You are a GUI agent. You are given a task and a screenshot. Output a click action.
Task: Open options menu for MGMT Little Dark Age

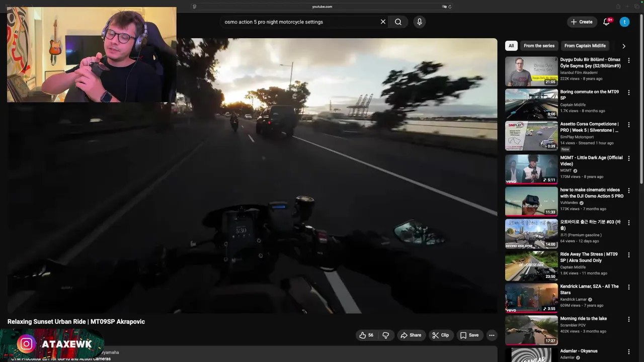[628, 158]
